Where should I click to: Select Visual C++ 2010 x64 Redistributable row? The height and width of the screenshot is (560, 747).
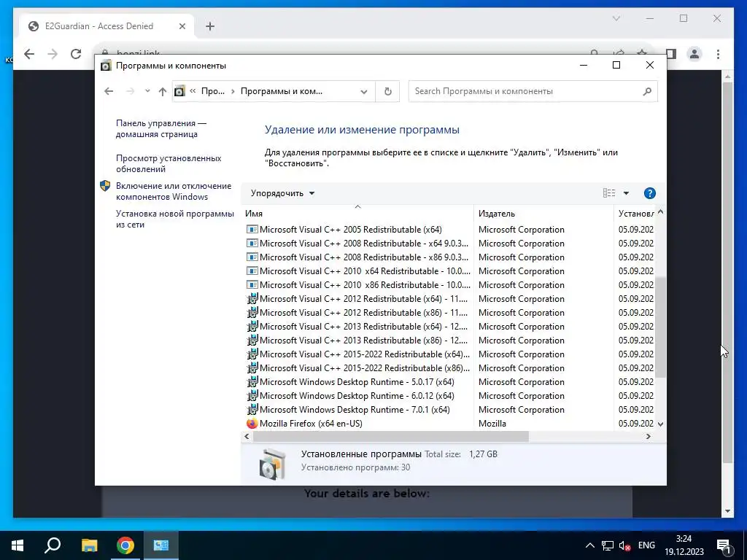(449, 271)
